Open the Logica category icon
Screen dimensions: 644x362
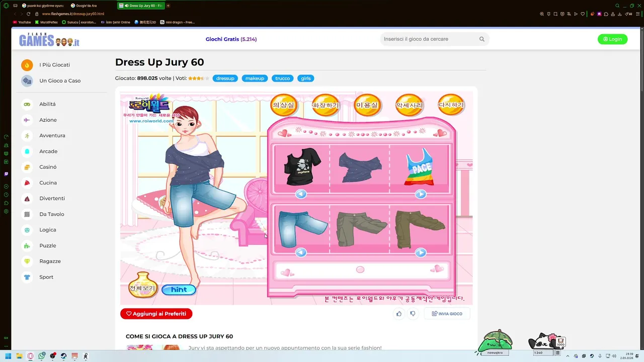27,230
